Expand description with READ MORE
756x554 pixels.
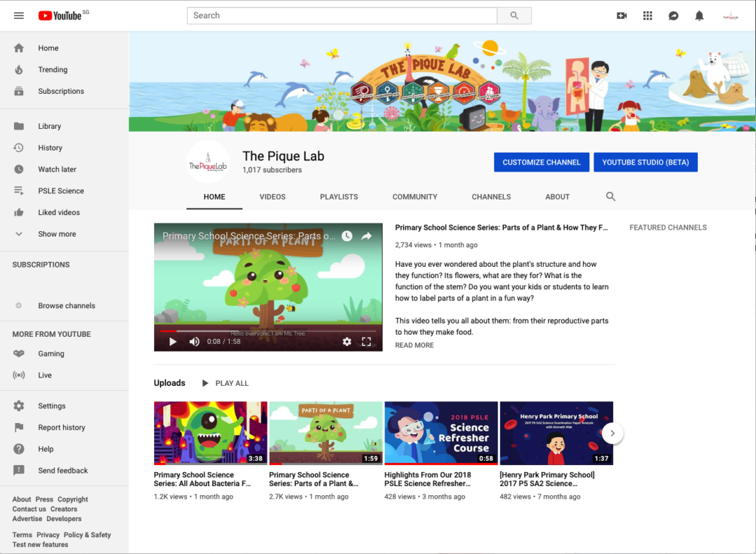414,345
